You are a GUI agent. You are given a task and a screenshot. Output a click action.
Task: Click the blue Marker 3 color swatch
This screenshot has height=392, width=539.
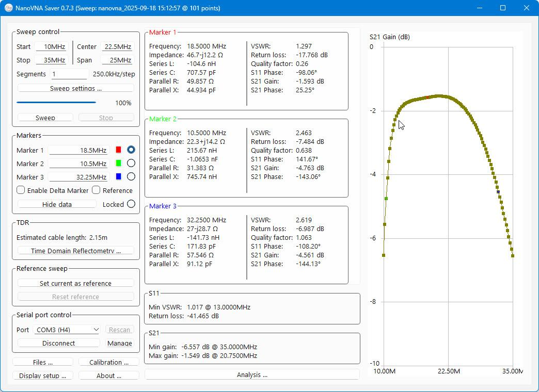[119, 176]
